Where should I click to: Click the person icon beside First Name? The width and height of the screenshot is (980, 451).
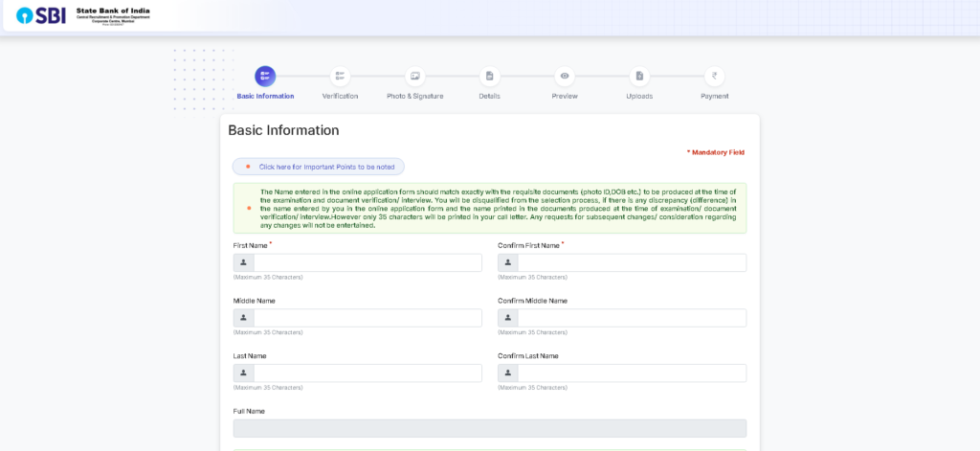[244, 262]
